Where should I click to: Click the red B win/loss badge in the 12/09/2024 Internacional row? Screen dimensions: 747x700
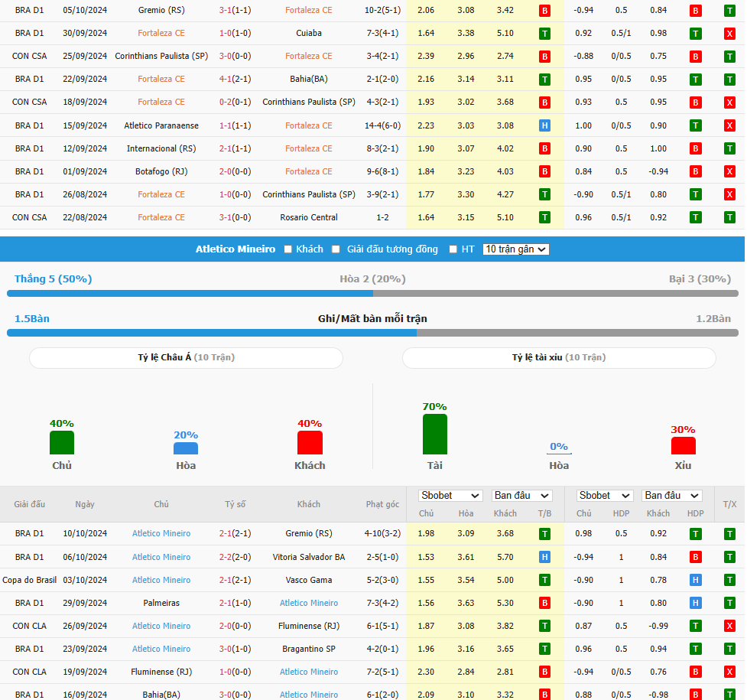pyautogui.click(x=544, y=148)
